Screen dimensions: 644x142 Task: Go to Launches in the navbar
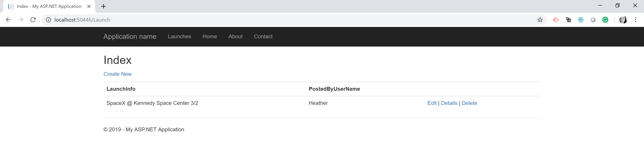(x=179, y=36)
